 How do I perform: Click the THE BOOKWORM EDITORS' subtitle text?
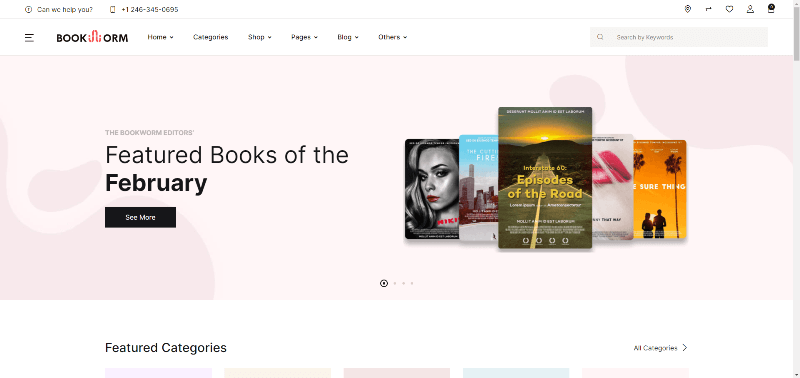(149, 133)
